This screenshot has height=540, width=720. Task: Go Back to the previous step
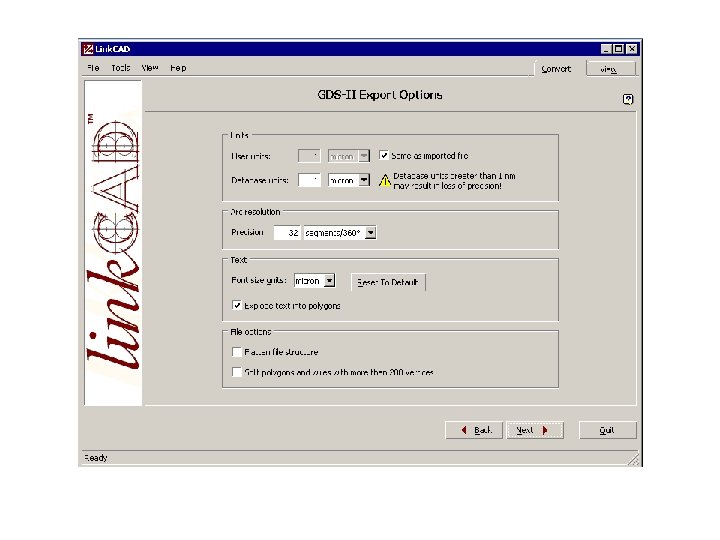[474, 430]
